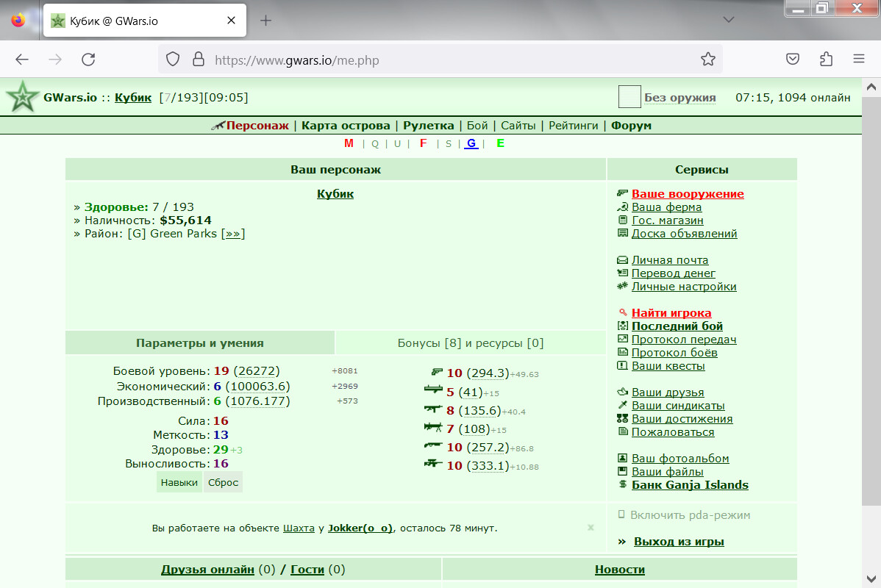Click the shield tracking protection icon
The image size is (881, 588).
(x=173, y=60)
